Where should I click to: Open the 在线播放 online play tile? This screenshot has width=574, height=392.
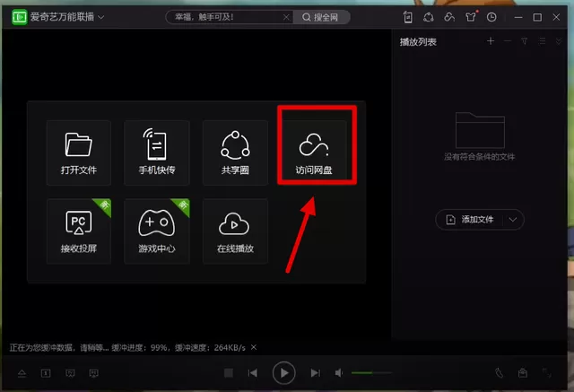[x=235, y=231]
